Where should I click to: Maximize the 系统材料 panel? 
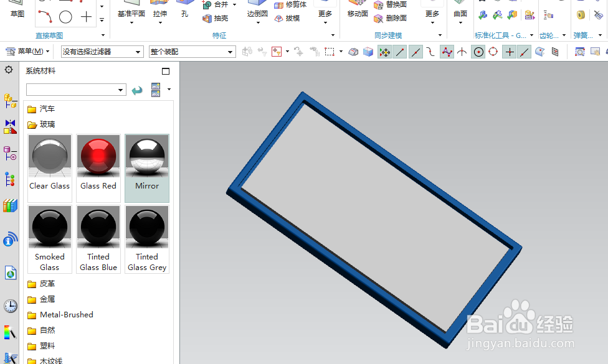coord(166,72)
